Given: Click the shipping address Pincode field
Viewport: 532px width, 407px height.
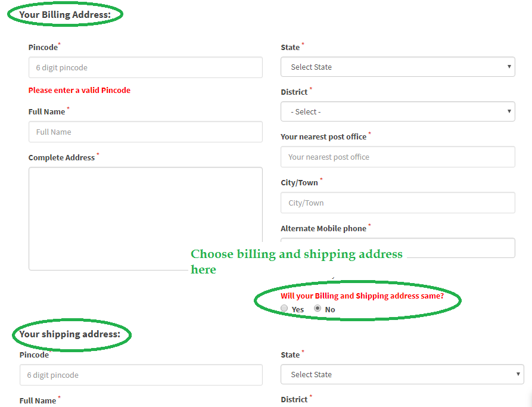Looking at the screenshot, I should 141,375.
